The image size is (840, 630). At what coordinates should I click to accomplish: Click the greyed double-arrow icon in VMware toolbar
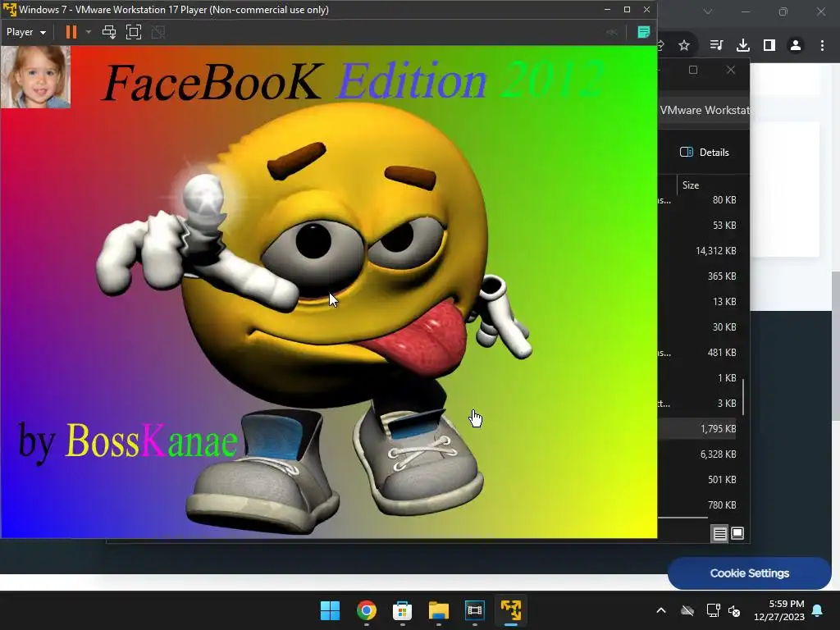tap(612, 32)
